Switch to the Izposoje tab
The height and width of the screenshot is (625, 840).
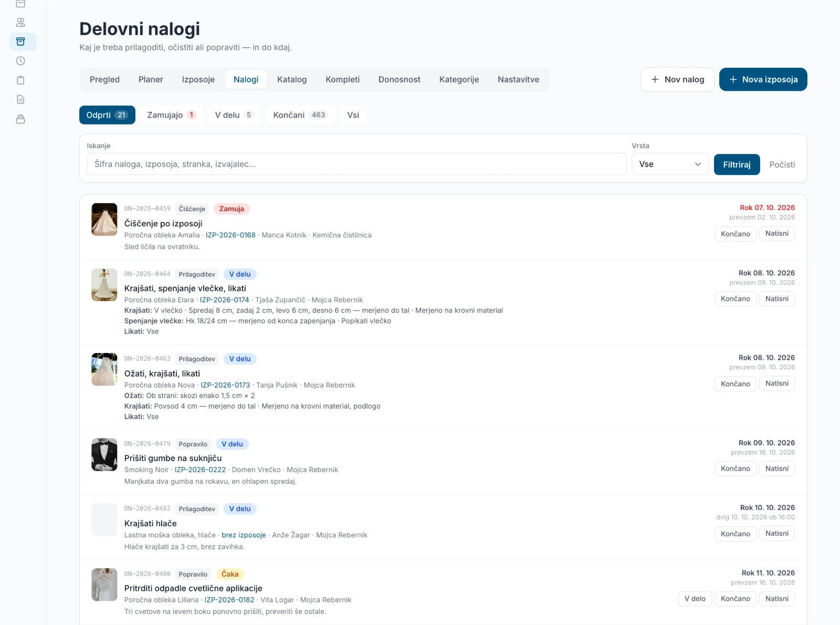click(x=198, y=79)
